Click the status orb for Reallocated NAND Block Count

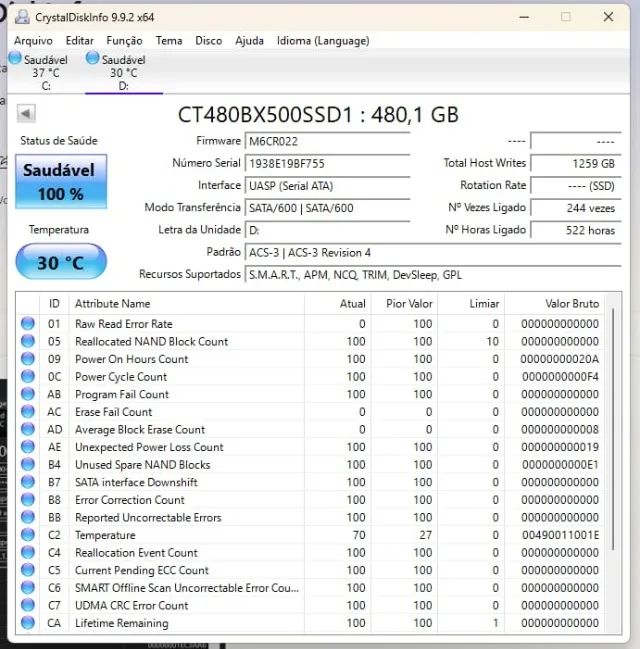click(x=28, y=341)
